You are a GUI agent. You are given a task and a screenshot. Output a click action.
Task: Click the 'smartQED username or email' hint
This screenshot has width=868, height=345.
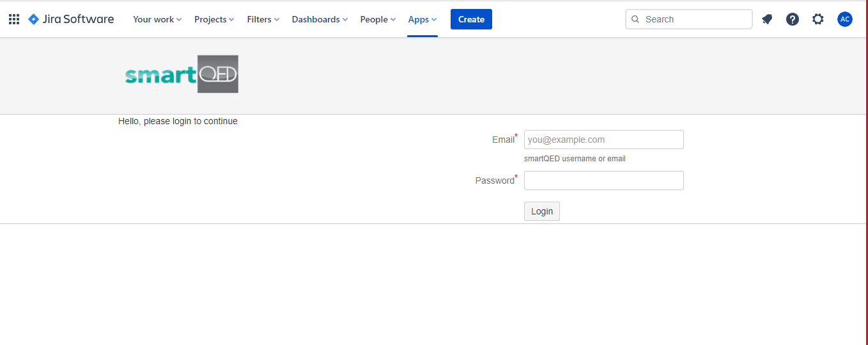575,159
